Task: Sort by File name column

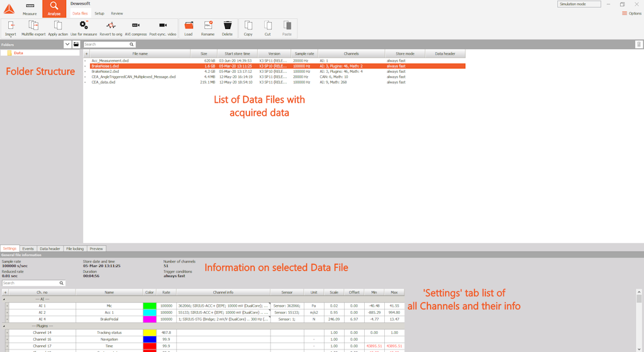Action: click(140, 54)
